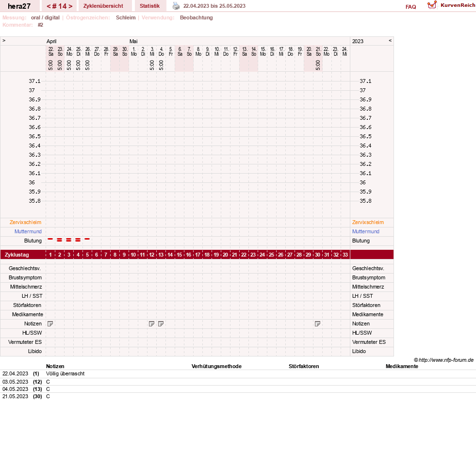
Task: Click right Zervixschleim label
Action: (368, 222)
